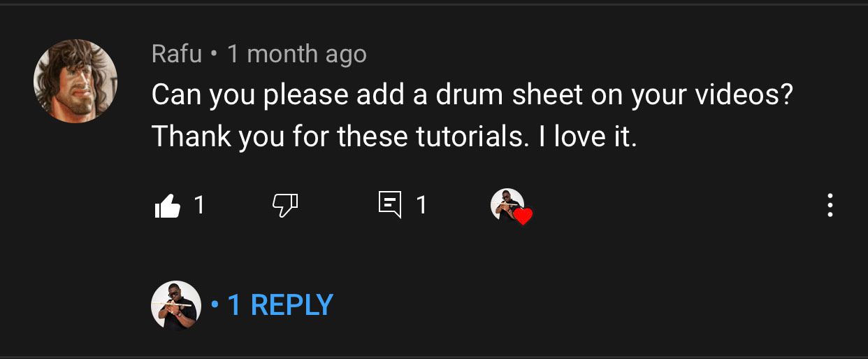Open Rafu's profile picture
The width and height of the screenshot is (868, 359).
coord(75,81)
